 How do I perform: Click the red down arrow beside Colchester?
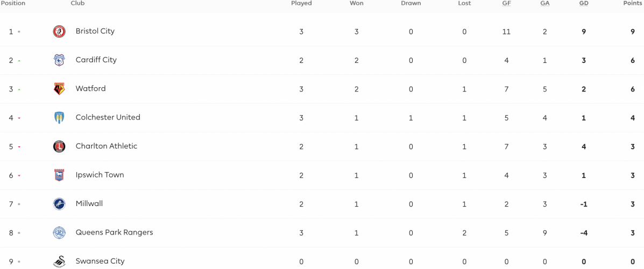[x=19, y=118]
